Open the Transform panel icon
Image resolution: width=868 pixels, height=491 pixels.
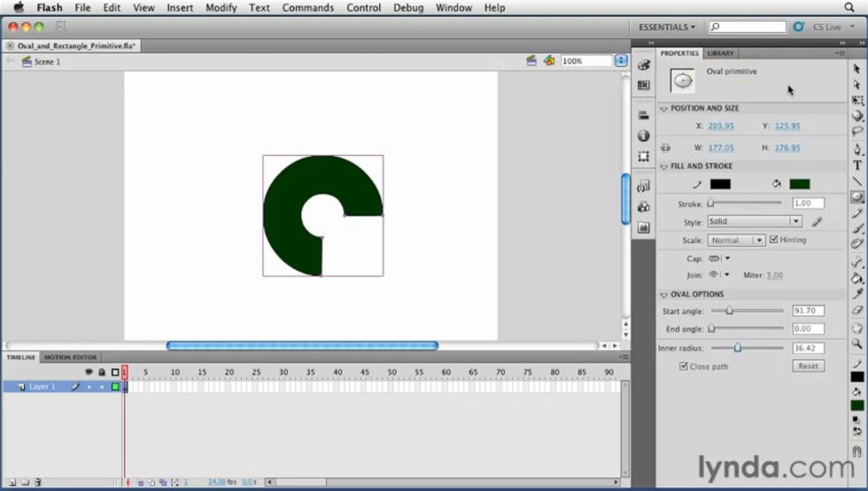pos(643,156)
